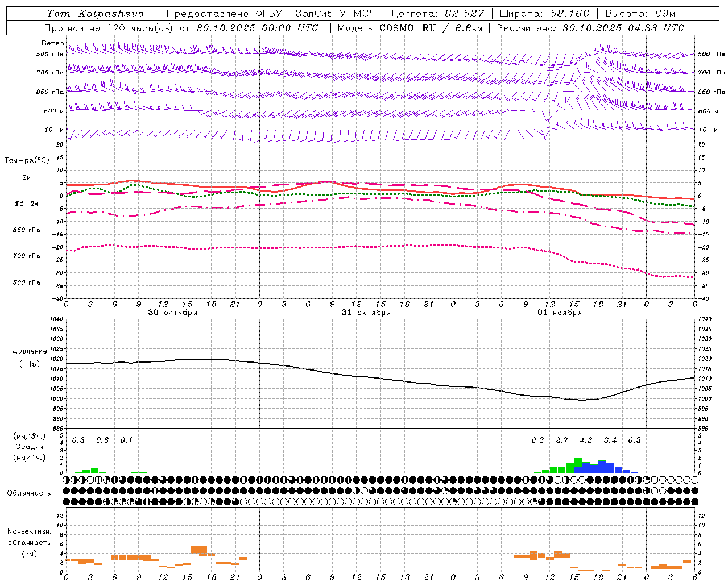
Task: Click the 850 гПа temperature legend entry
Action: click(x=26, y=230)
